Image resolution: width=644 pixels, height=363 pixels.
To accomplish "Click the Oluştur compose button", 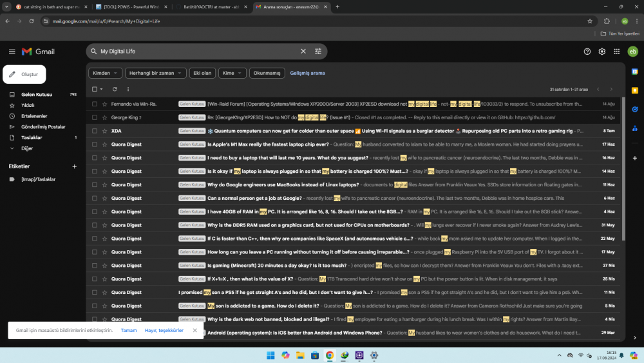I will [x=24, y=74].
